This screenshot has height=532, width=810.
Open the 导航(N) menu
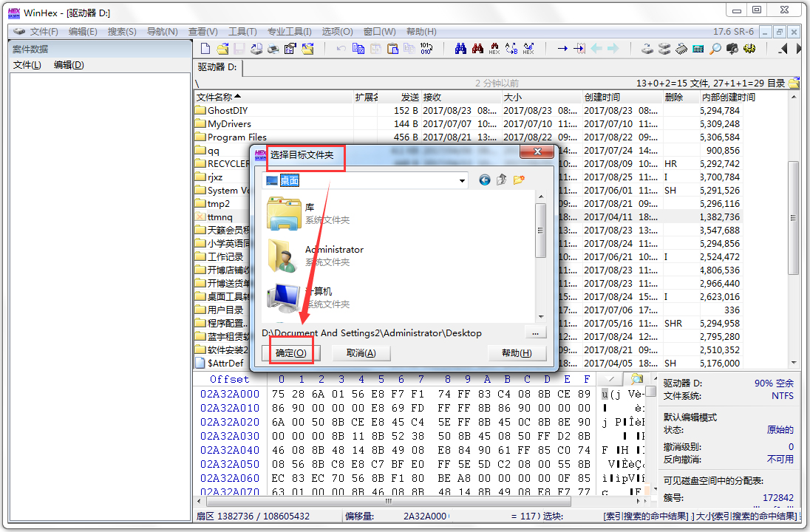162,32
